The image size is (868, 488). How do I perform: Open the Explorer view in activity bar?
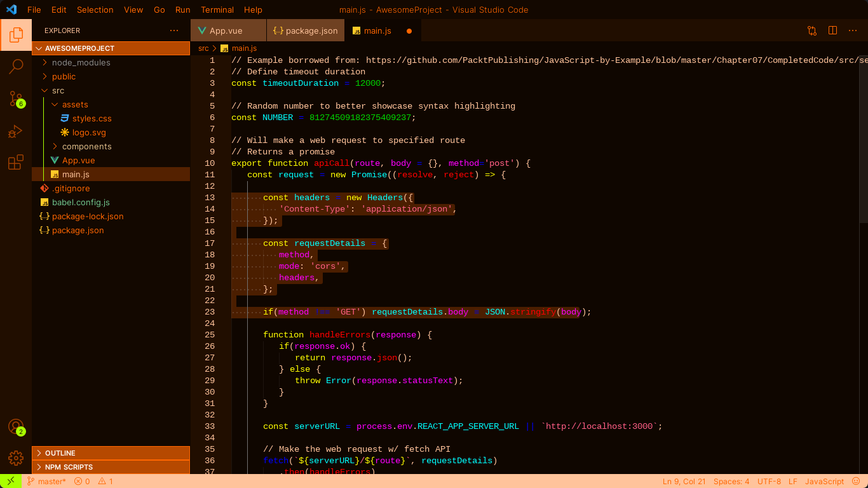16,35
